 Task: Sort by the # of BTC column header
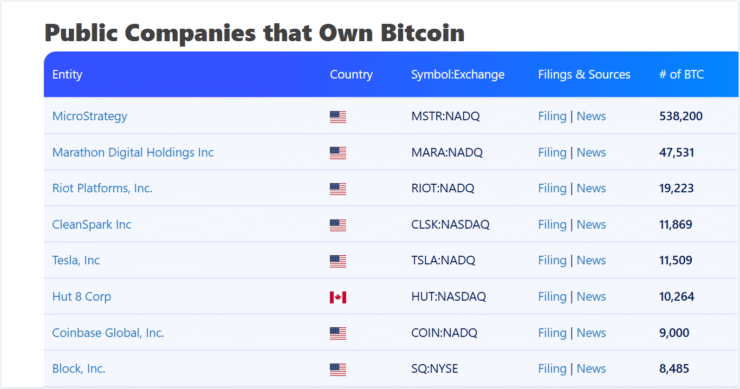pos(681,75)
